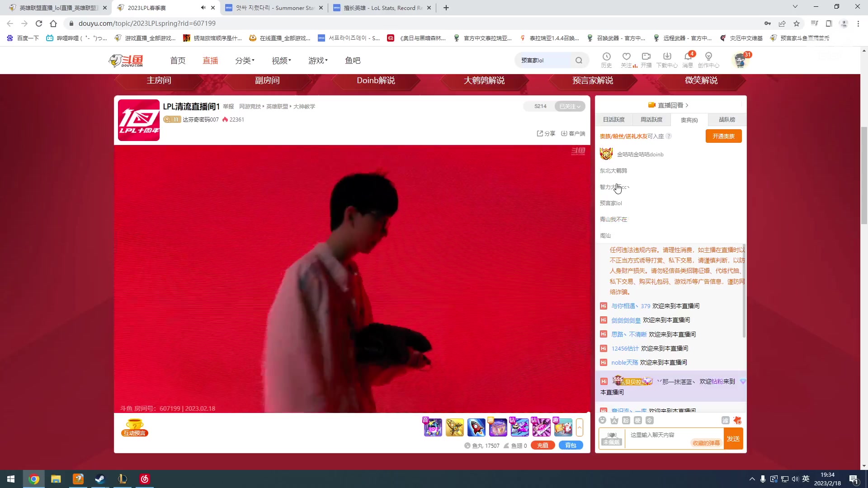Switch to the 战队榜 tab
868x488 pixels.
pos(726,119)
